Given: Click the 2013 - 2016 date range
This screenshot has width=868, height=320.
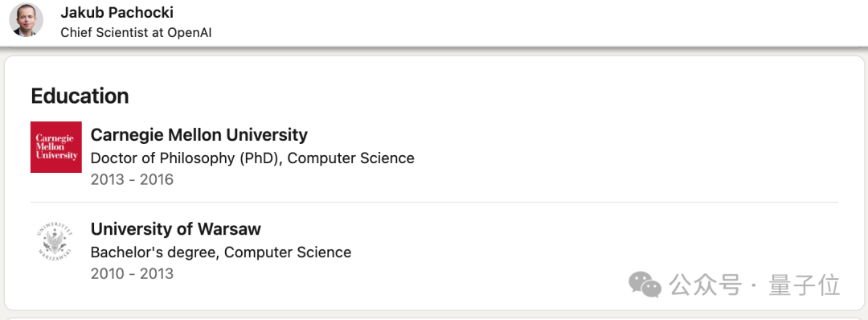Looking at the screenshot, I should coord(132,179).
